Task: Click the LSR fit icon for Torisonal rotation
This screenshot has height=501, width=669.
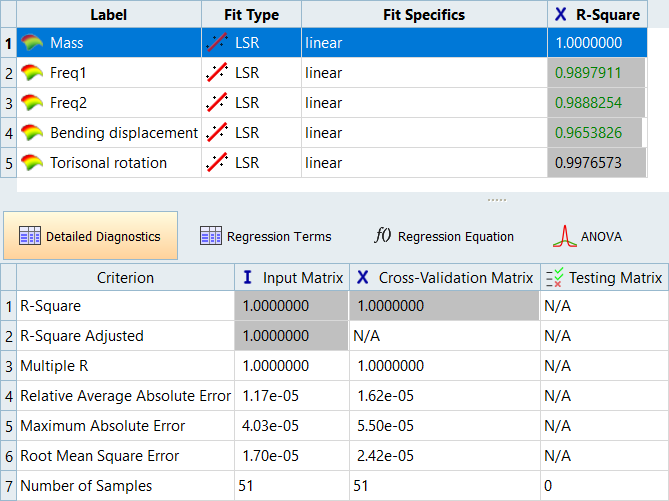Action: 217,163
